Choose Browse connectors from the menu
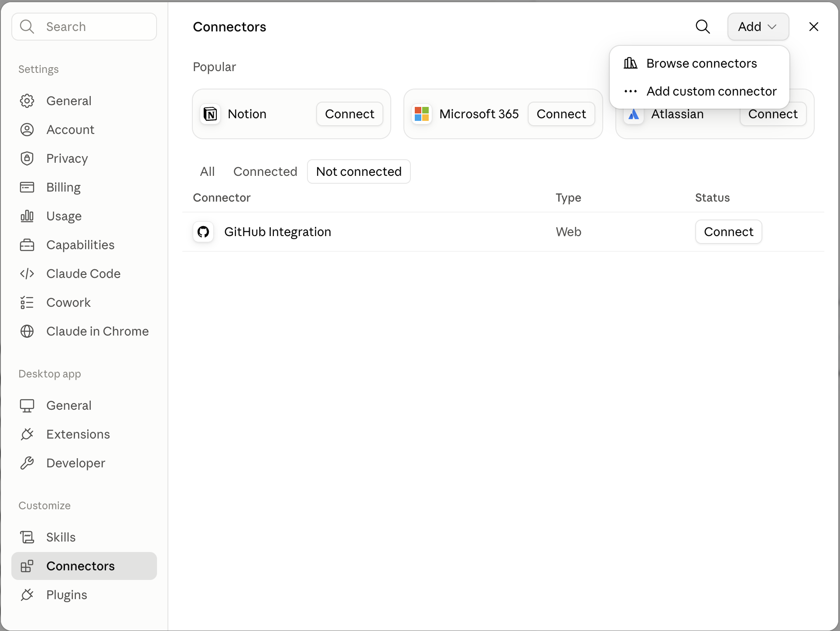This screenshot has height=631, width=840. (x=699, y=63)
